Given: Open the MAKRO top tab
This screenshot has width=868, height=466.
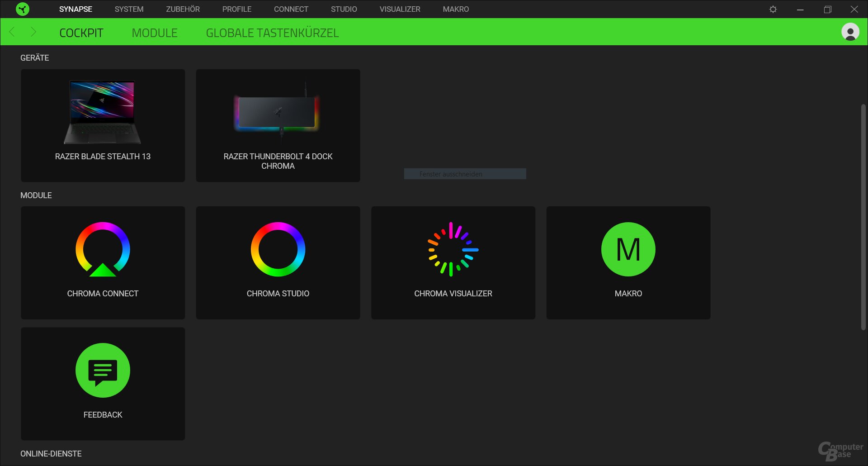Looking at the screenshot, I should point(456,9).
